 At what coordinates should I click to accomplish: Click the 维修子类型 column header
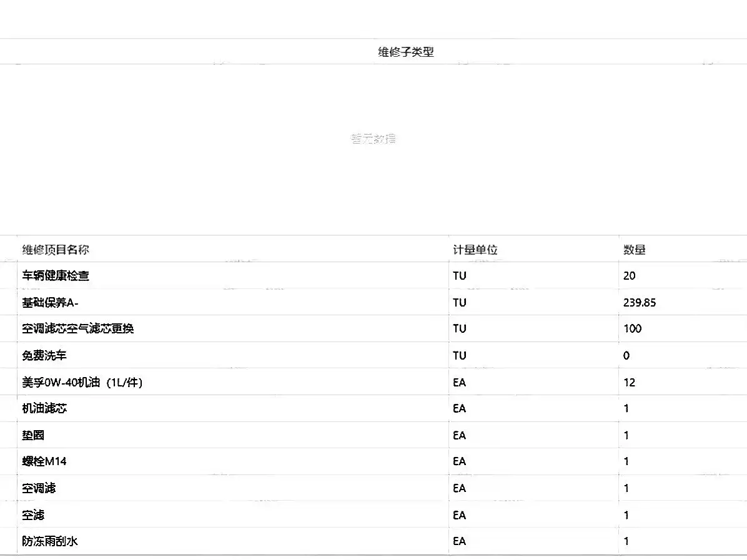coord(406,52)
